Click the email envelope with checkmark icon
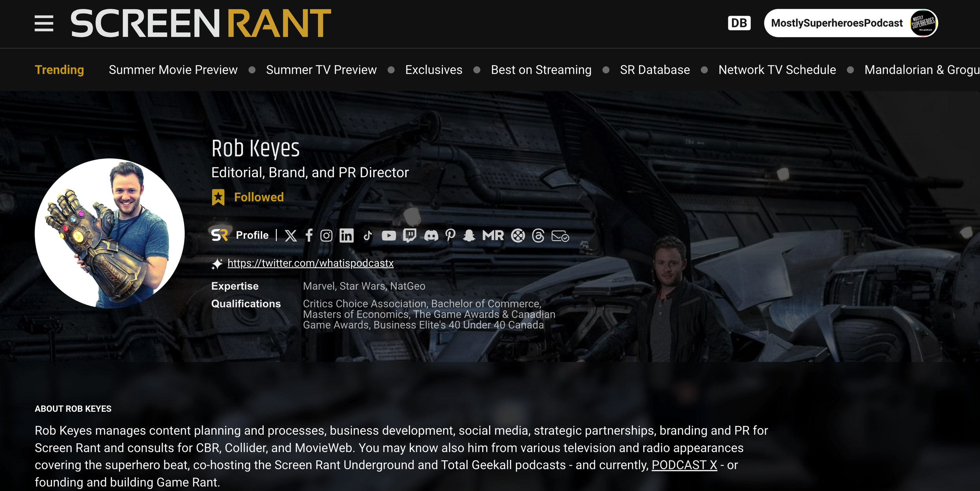This screenshot has height=491, width=980. pyautogui.click(x=560, y=236)
